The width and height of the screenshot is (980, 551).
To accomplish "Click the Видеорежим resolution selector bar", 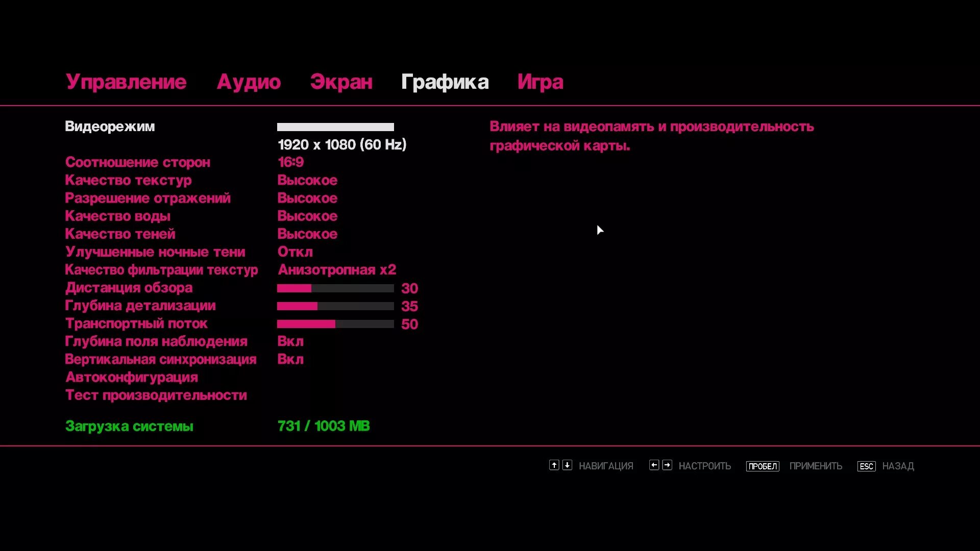I will coord(335,127).
